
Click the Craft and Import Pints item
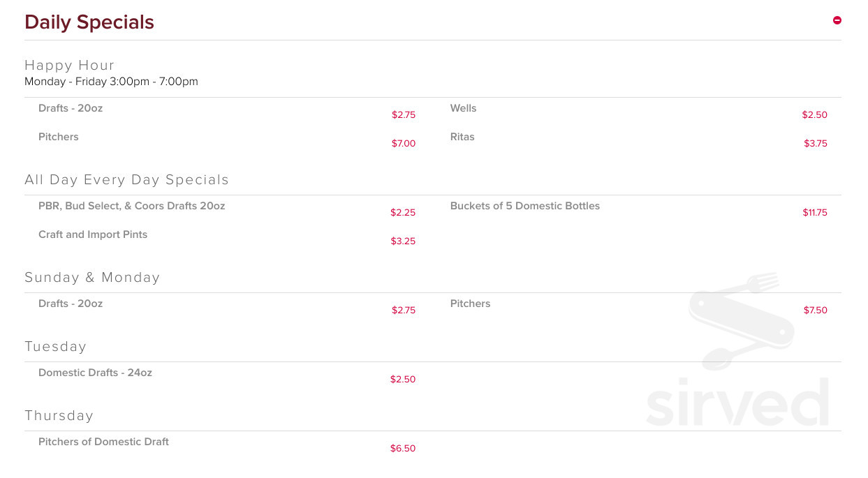(93, 234)
